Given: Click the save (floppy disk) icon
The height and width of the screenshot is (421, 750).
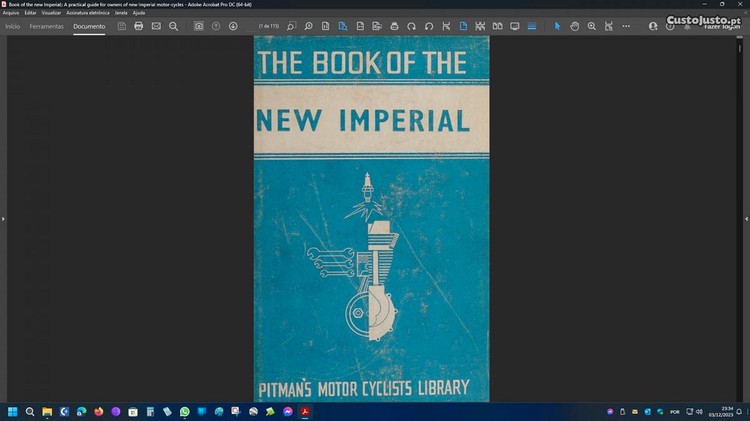Looking at the screenshot, I should (x=122, y=26).
